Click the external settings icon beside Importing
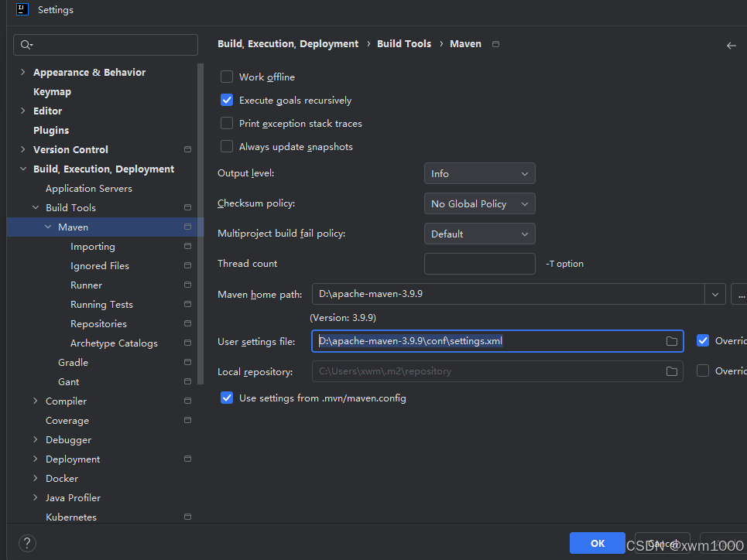The image size is (747, 560). pyautogui.click(x=187, y=246)
